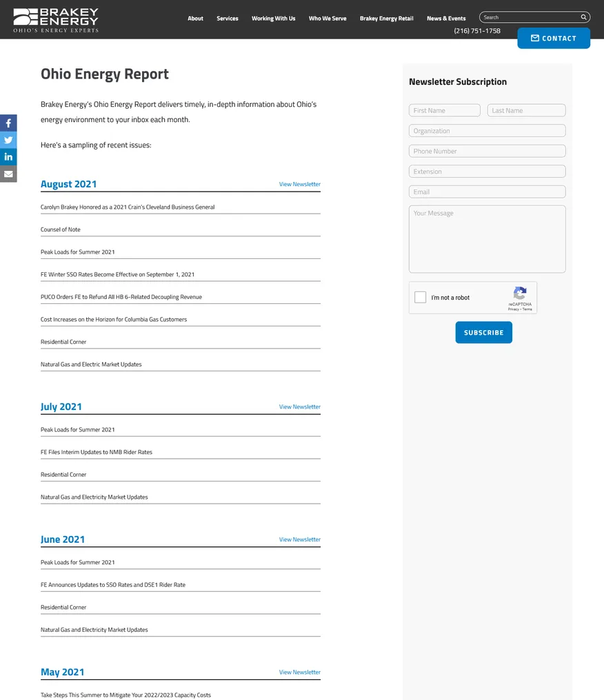Share page via Twitter icon
The image size is (604, 700).
(x=8, y=140)
